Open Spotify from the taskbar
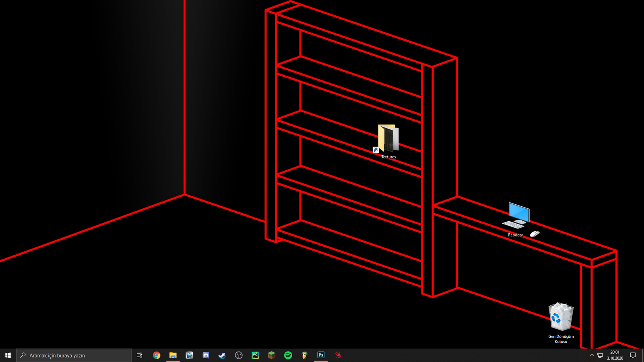The height and width of the screenshot is (362, 644). pyautogui.click(x=288, y=355)
